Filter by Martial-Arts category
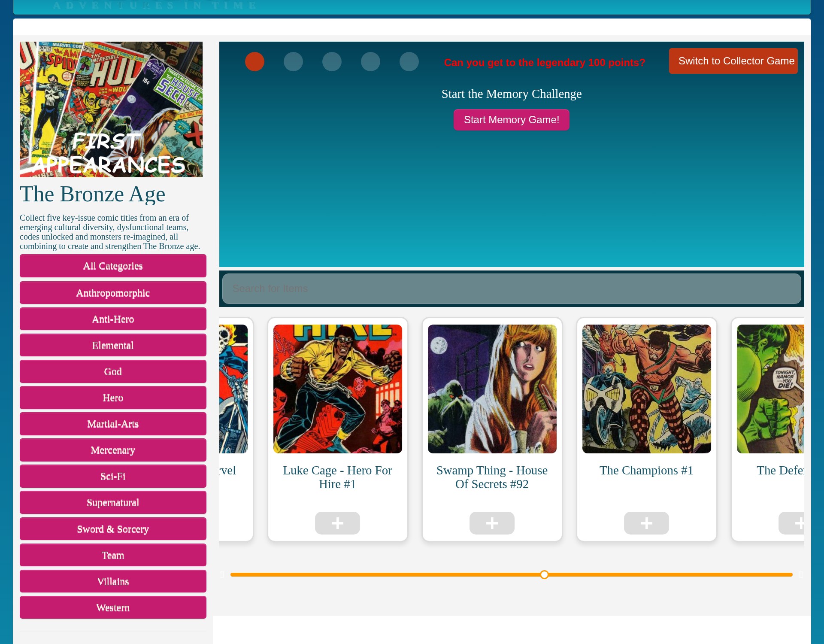The width and height of the screenshot is (824, 644). [113, 424]
